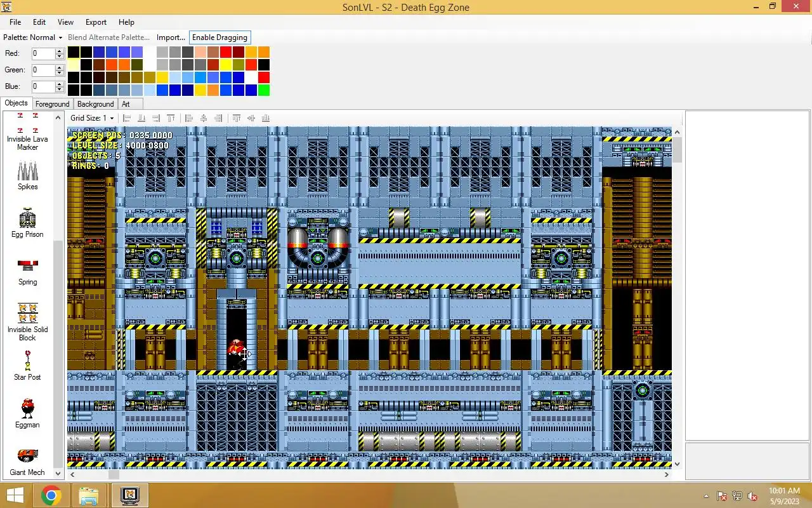Image resolution: width=812 pixels, height=508 pixels.
Task: Switch to the Foreground tab
Action: coord(52,104)
